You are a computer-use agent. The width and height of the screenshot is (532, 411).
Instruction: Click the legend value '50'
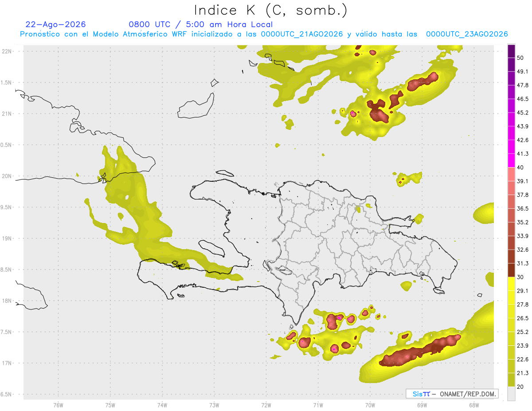[521, 58]
